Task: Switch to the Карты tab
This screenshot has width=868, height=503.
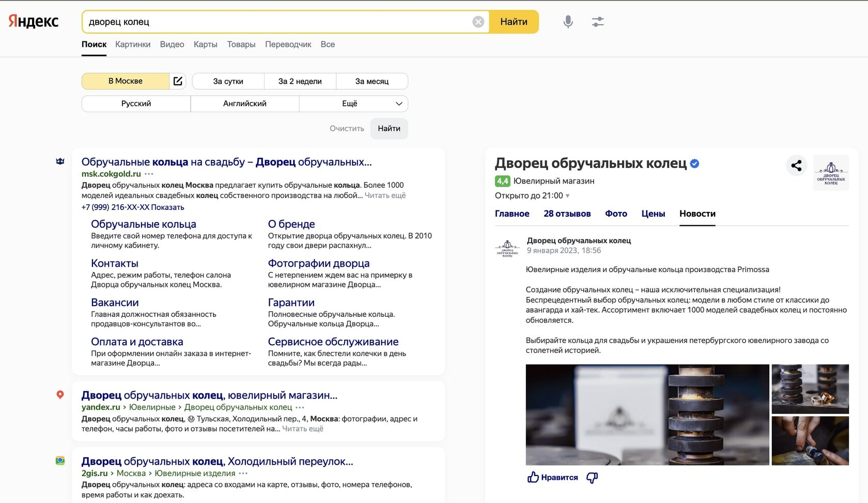Action: (206, 44)
